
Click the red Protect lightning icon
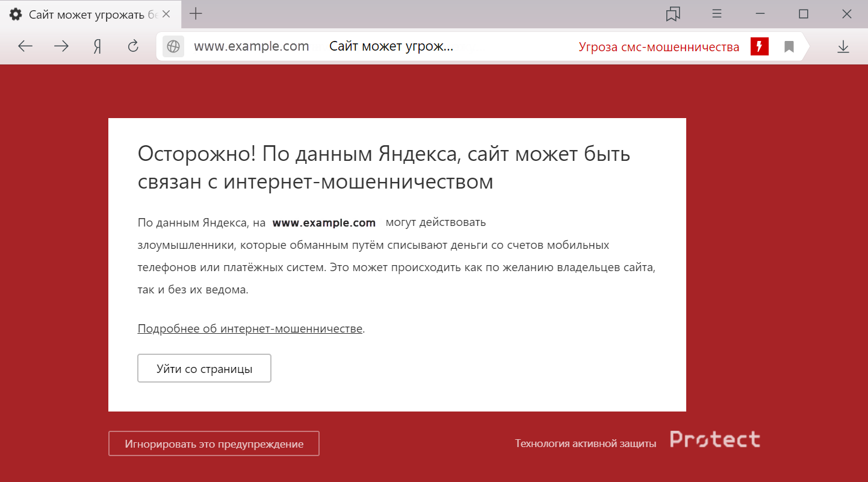[x=760, y=47]
